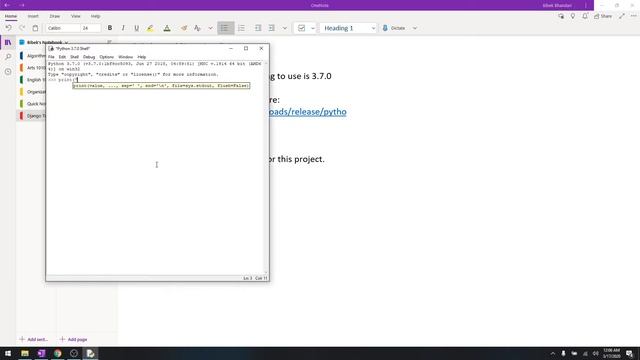Open Edit menu in Python Shell
This screenshot has width=640, height=360.
click(62, 57)
